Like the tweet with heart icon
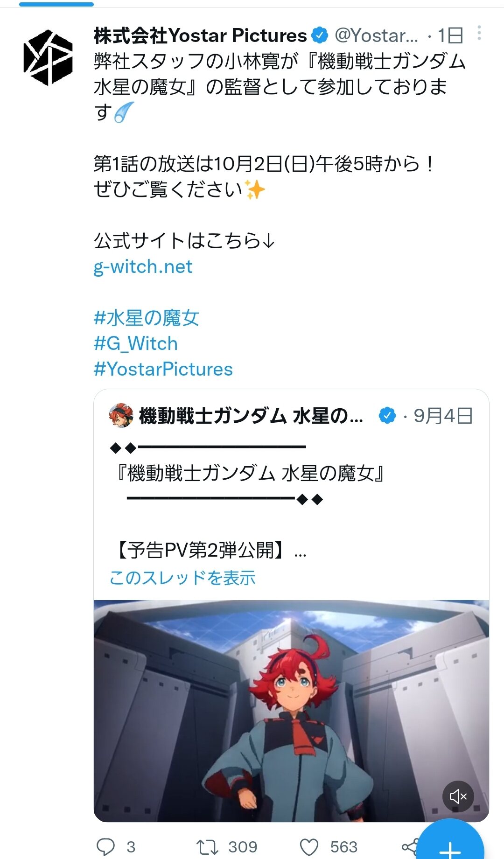Image resolution: width=504 pixels, height=859 pixels. (x=309, y=846)
